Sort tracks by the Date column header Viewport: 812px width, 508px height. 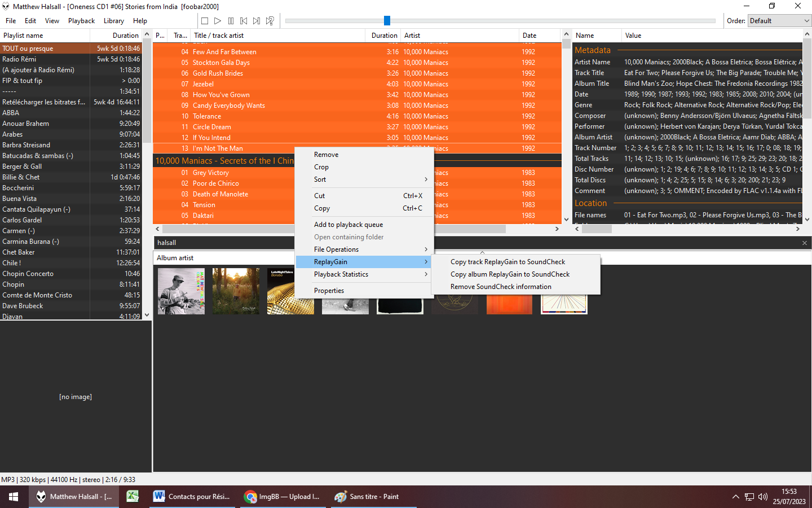tap(540, 36)
